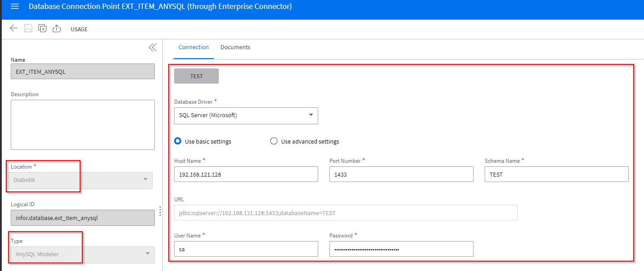This screenshot has width=644, height=271.
Task: Click the back arrow icon
Action: 14,29
